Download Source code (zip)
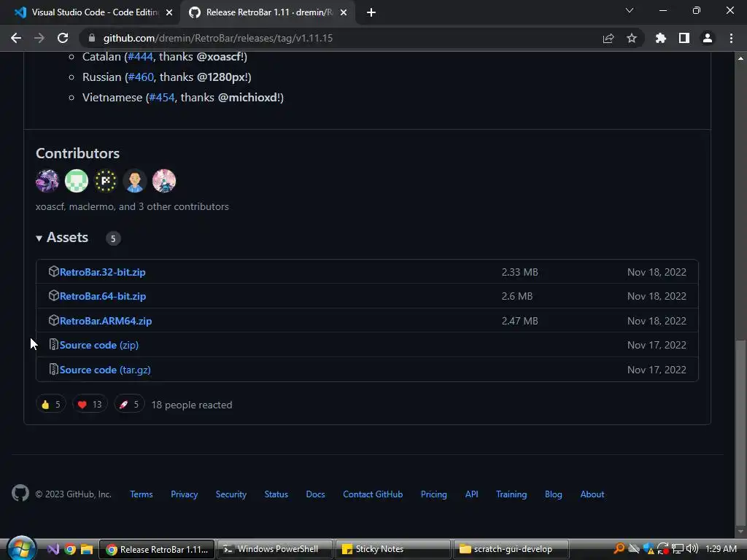 (x=99, y=345)
